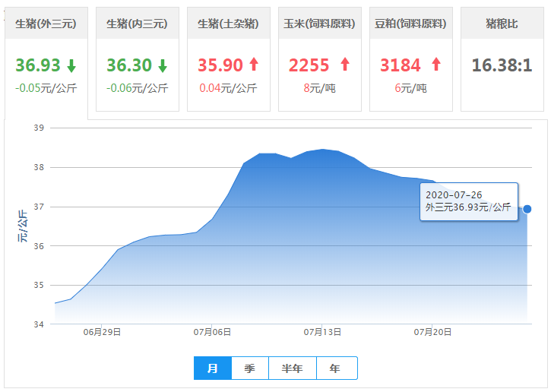Open the 生猪(土杂猪) price tab

tap(228, 24)
